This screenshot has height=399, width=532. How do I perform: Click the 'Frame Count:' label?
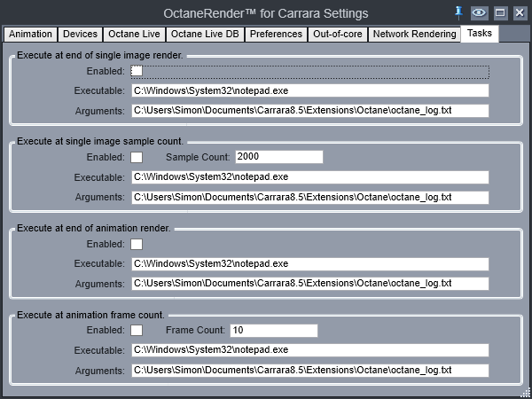(195, 330)
